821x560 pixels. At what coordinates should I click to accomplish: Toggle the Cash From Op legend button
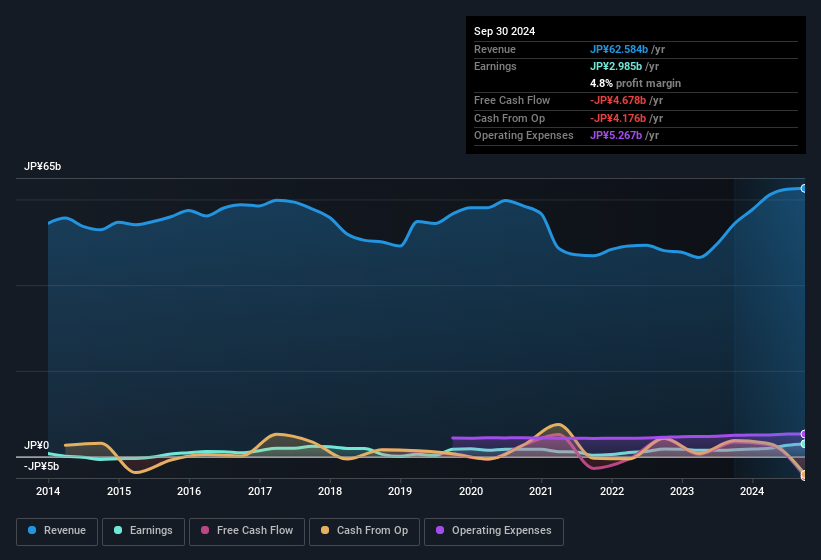click(364, 531)
